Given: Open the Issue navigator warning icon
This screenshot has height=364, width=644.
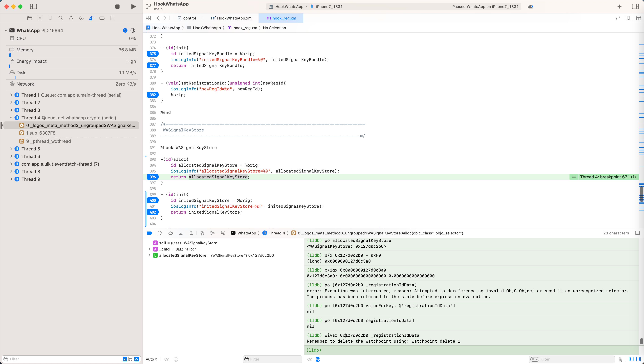Looking at the screenshot, I should pos(71,18).
